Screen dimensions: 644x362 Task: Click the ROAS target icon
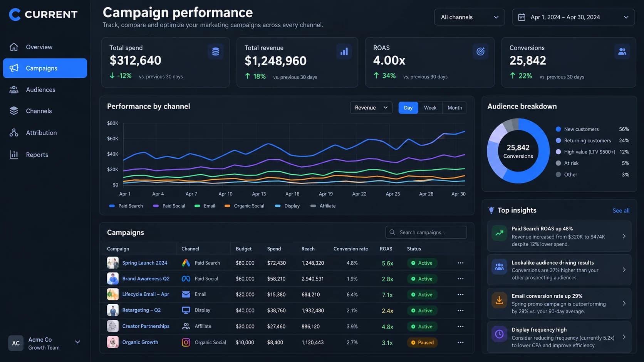coord(480,52)
